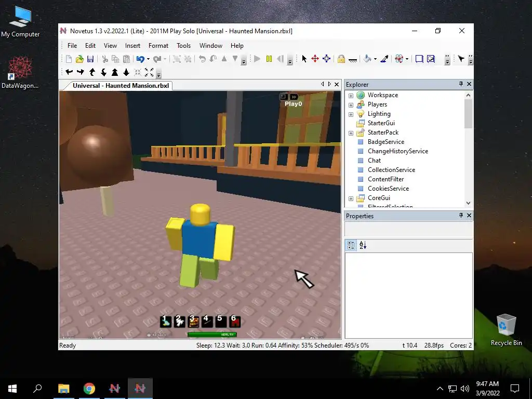Expand the Players tree node
The image size is (532, 399).
tap(351, 105)
